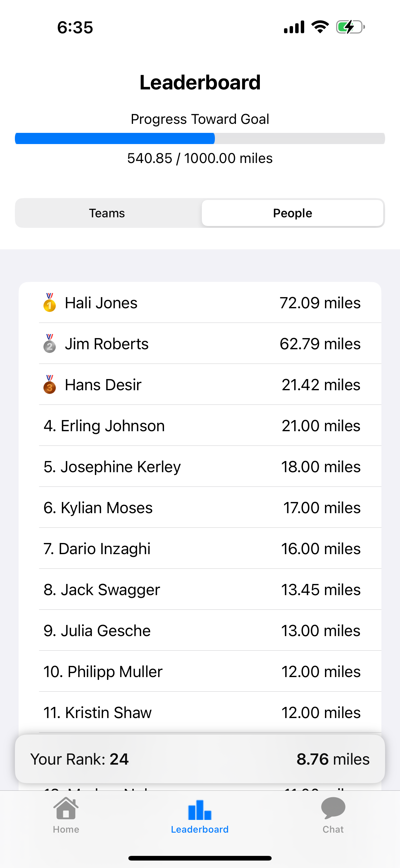Switch leaderboard view to Teams
This screenshot has width=400, height=868.
click(x=107, y=213)
